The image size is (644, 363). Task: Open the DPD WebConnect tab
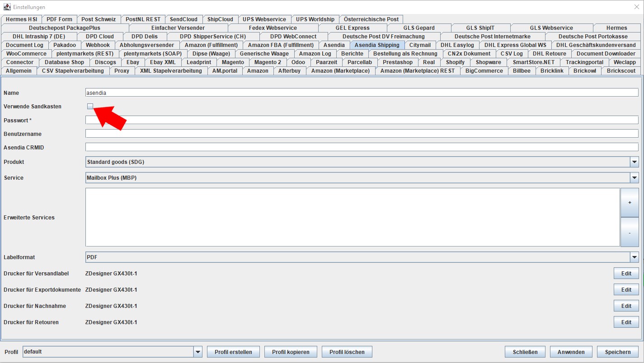pos(293,37)
